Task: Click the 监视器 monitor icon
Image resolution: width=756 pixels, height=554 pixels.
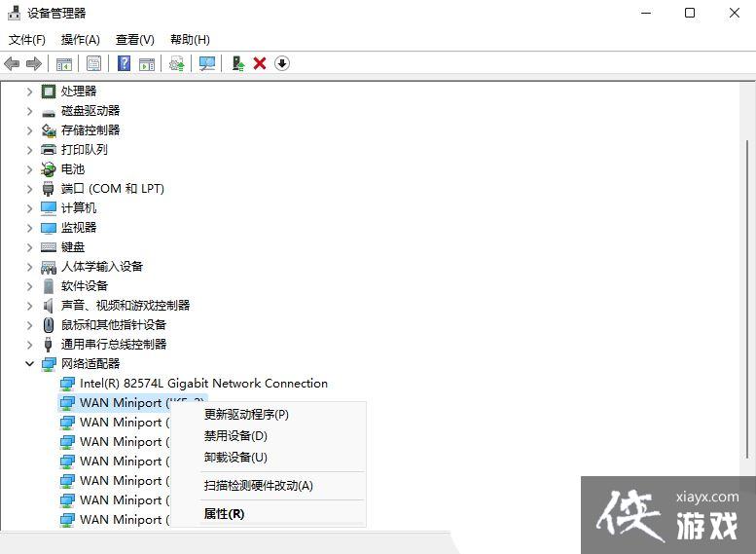Action: 49,228
